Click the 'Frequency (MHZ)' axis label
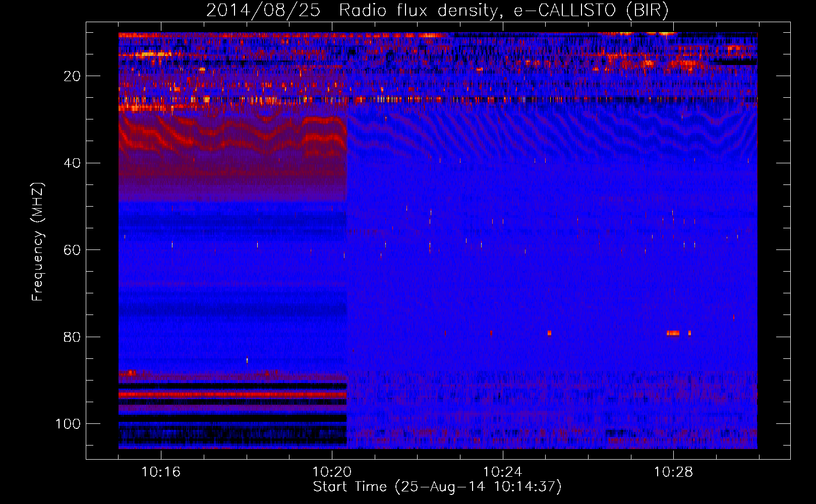The width and height of the screenshot is (816, 504). click(x=38, y=242)
